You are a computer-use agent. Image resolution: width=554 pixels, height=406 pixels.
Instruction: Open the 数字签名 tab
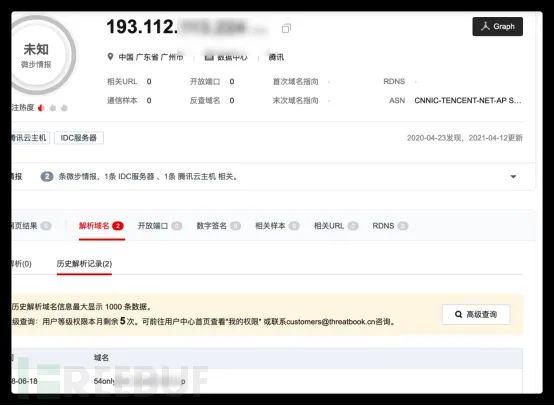click(x=218, y=226)
